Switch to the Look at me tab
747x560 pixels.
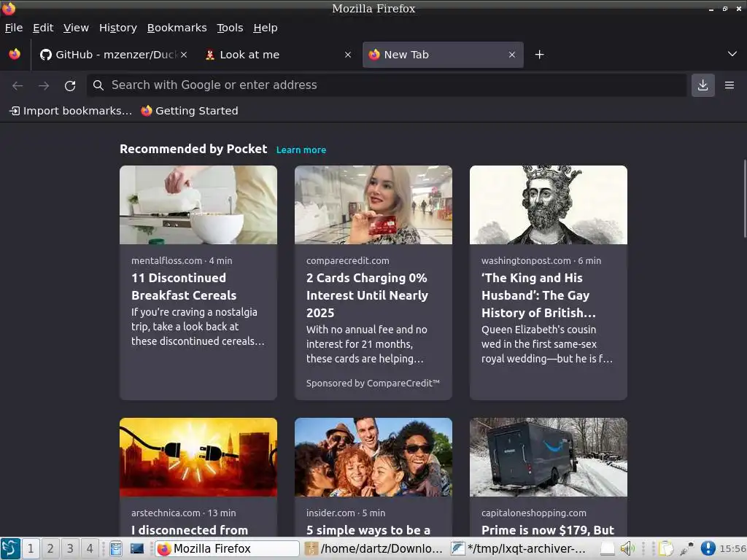pyautogui.click(x=278, y=55)
